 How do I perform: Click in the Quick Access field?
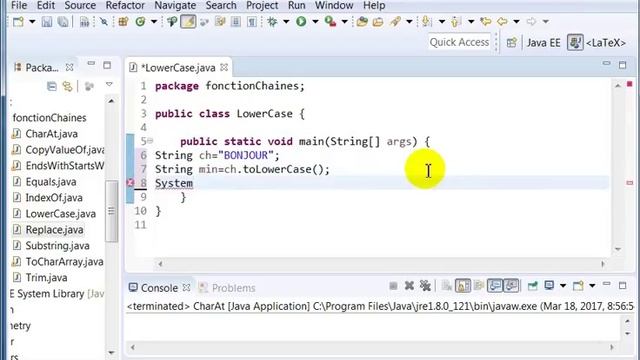(x=459, y=42)
